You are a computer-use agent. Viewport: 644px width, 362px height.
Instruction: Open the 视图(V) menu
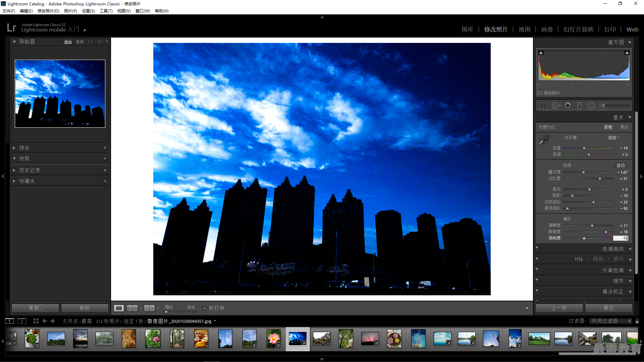(124, 11)
